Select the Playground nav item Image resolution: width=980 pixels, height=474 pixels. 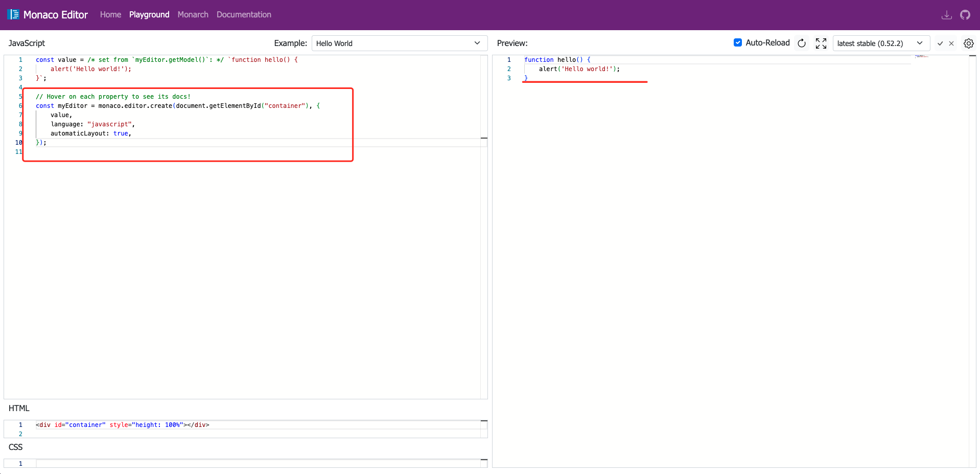tap(149, 14)
